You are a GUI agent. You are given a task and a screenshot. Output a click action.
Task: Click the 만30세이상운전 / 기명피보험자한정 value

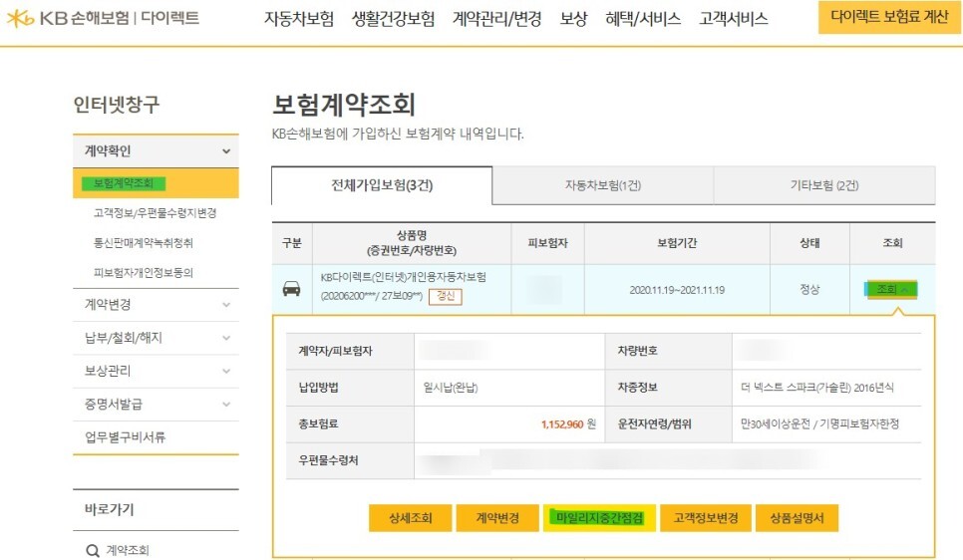click(819, 424)
